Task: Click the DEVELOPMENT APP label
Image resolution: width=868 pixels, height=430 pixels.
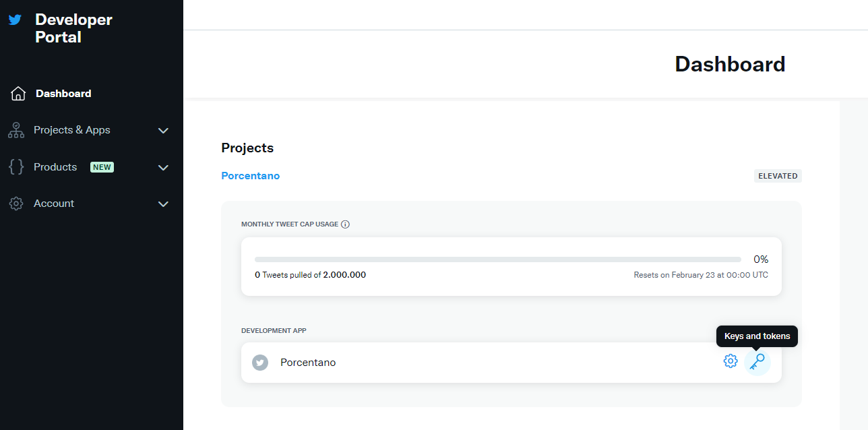Action: click(274, 331)
